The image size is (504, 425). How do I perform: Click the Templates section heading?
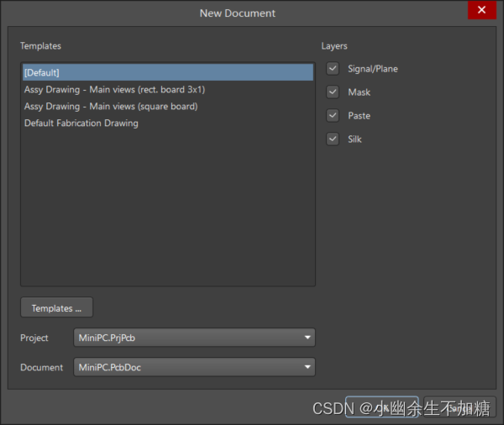click(40, 46)
